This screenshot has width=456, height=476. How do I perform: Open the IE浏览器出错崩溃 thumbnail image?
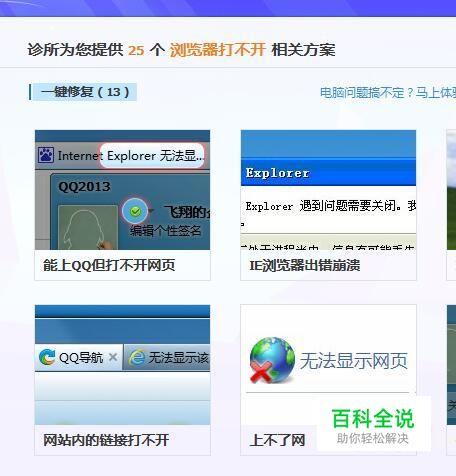tap(328, 190)
